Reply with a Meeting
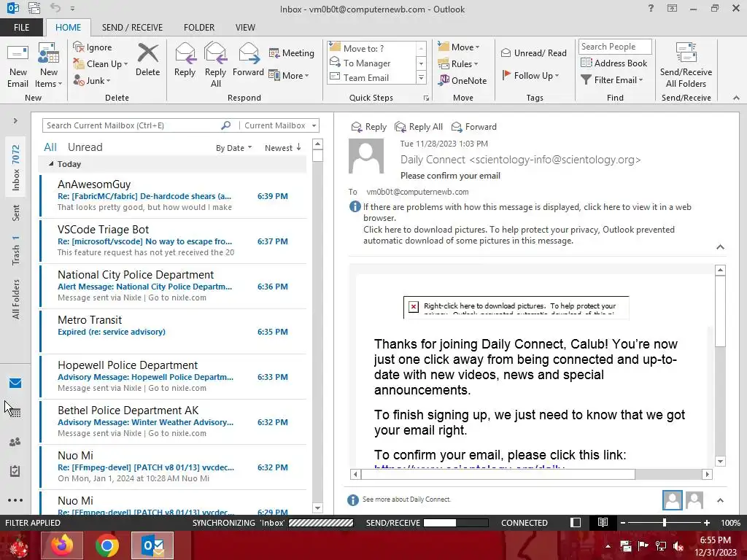The width and height of the screenshot is (747, 560). click(x=292, y=52)
